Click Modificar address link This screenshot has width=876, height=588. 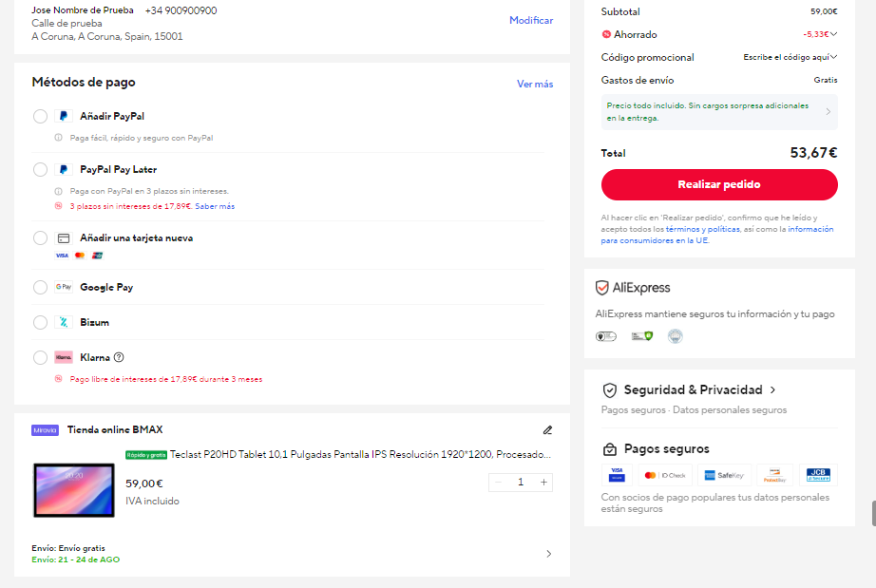[531, 20]
